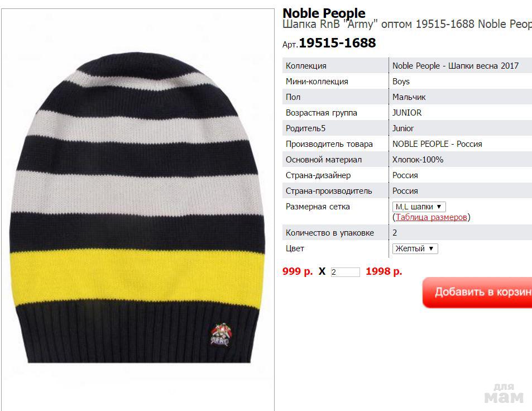The width and height of the screenshot is (532, 411).
Task: Click the 999 р. unit price
Action: pos(298,271)
